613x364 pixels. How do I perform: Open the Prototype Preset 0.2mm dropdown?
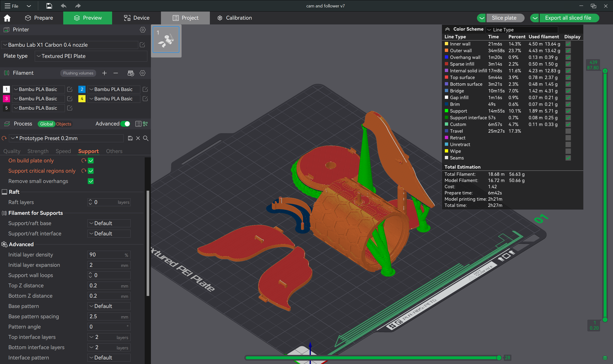[66, 138]
